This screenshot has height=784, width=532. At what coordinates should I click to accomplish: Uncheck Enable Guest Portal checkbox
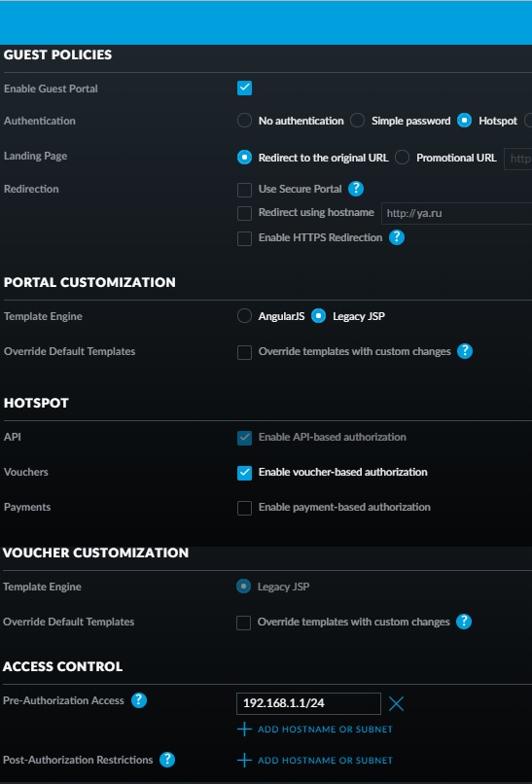[x=244, y=89]
